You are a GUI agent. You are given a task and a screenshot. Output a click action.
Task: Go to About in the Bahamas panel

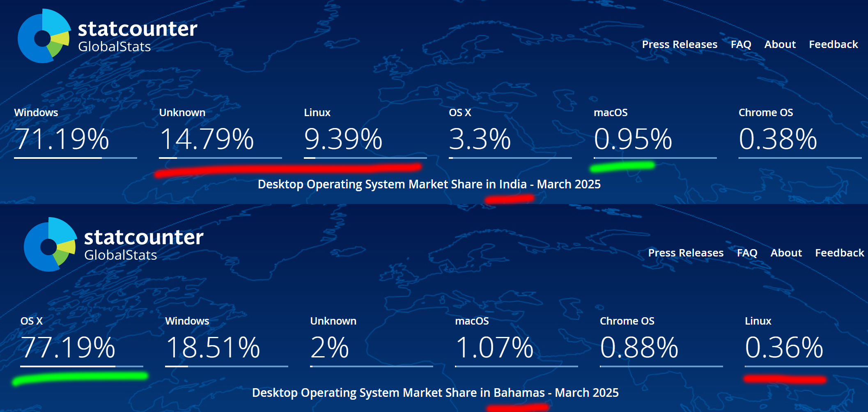[786, 253]
